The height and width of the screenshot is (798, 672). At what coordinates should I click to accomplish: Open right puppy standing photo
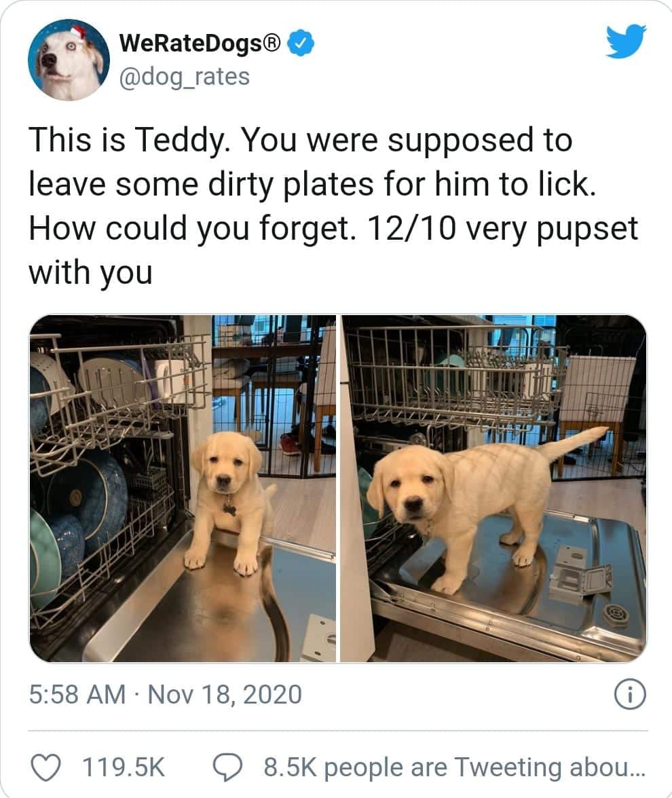(493, 488)
